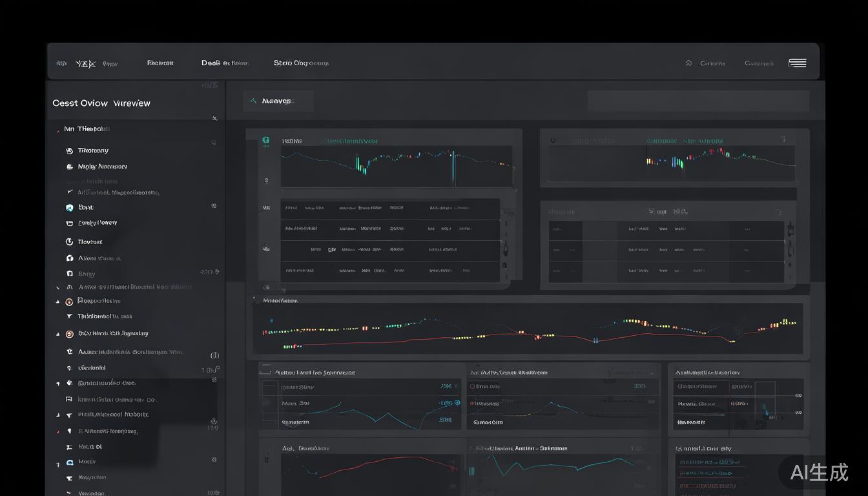The width and height of the screenshot is (868, 496).
Task: Click the empty search field above the charts
Action: tap(697, 101)
